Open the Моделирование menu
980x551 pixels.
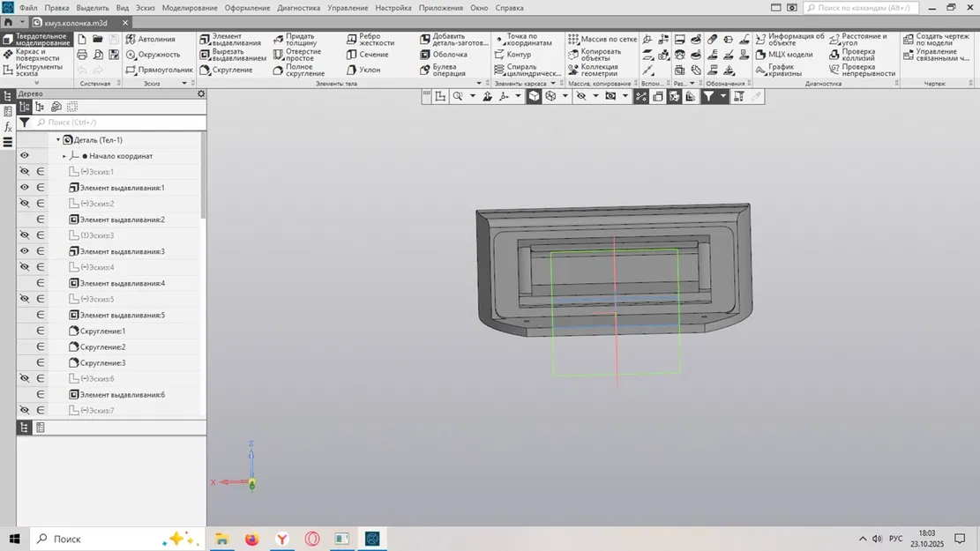pos(190,8)
